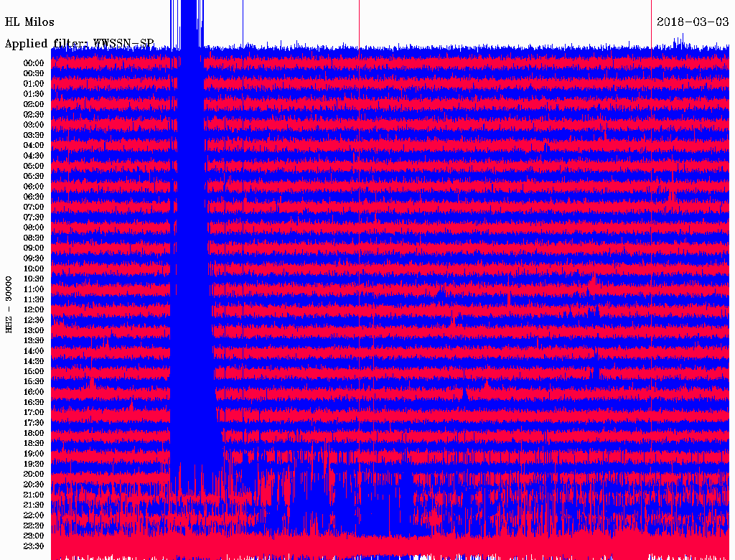Select the 19:00 time label
The height and width of the screenshot is (560, 735).
(34, 454)
